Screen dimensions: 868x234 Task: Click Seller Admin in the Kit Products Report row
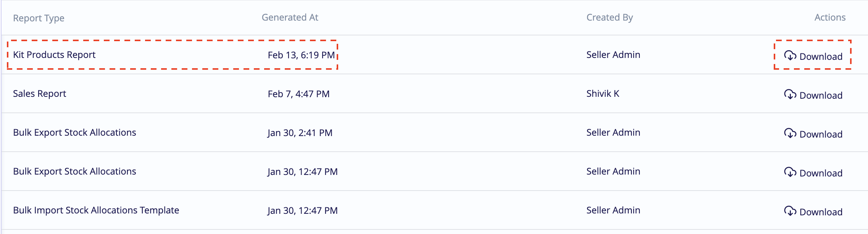[613, 55]
